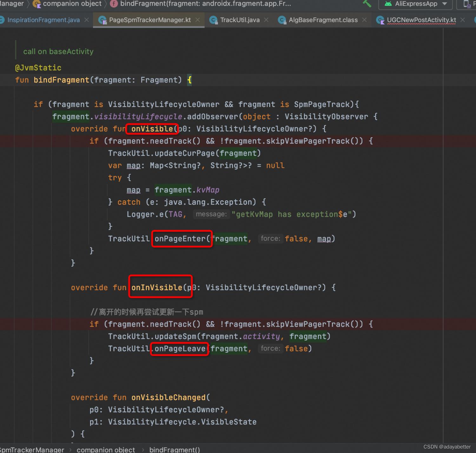
Task: Click the 'call on baseActivity' doc comment
Action: 58,51
